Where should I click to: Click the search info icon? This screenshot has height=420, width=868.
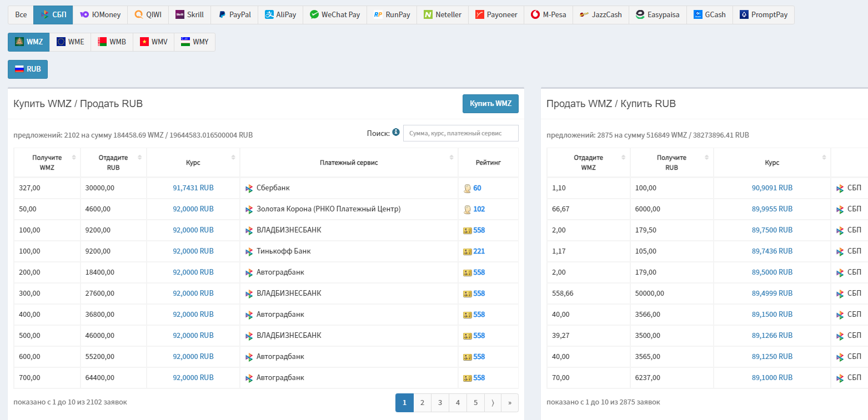396,132
